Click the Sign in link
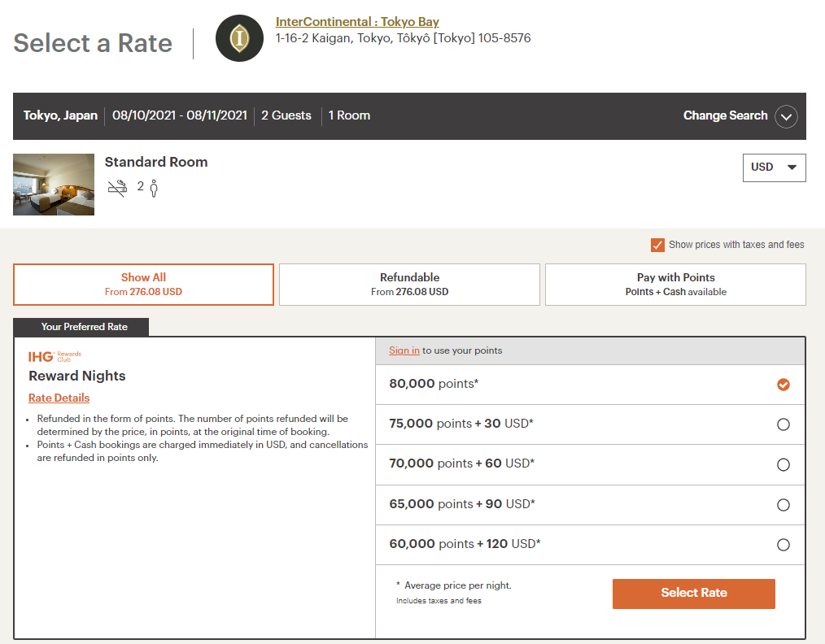This screenshot has width=825, height=644. coord(404,350)
